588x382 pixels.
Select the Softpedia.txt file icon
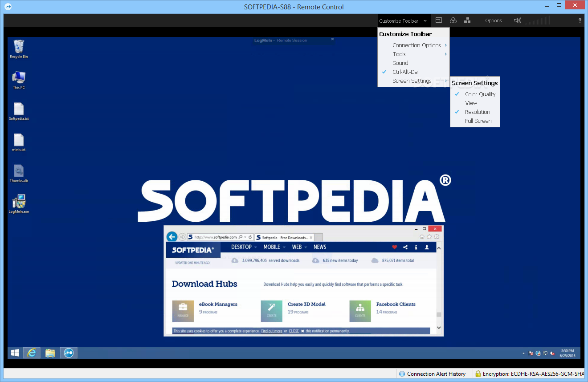tap(19, 111)
